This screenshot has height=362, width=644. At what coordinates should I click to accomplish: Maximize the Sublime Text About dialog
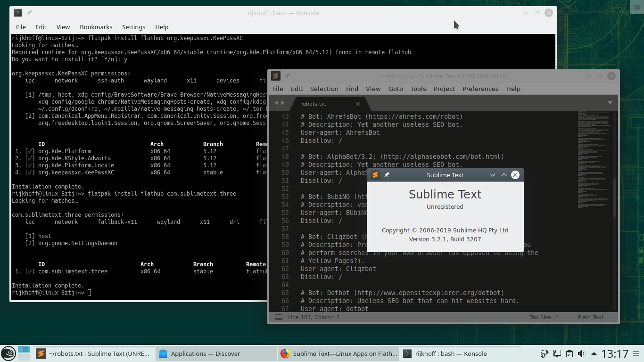pos(504,175)
